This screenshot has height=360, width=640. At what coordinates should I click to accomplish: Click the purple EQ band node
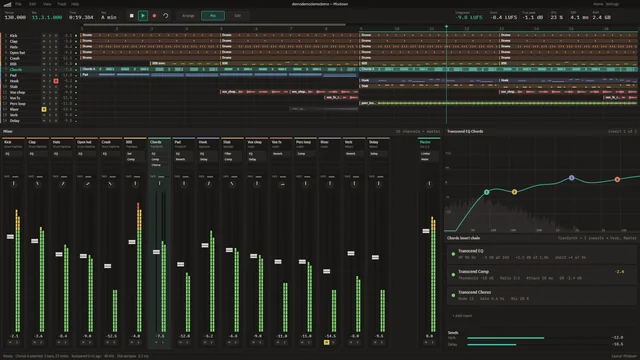tap(572, 178)
